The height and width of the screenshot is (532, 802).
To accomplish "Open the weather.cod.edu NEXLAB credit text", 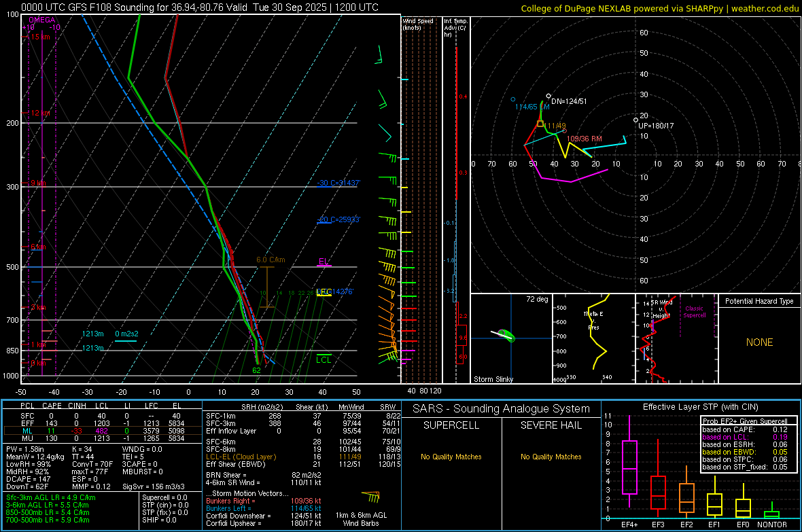I will point(659,9).
